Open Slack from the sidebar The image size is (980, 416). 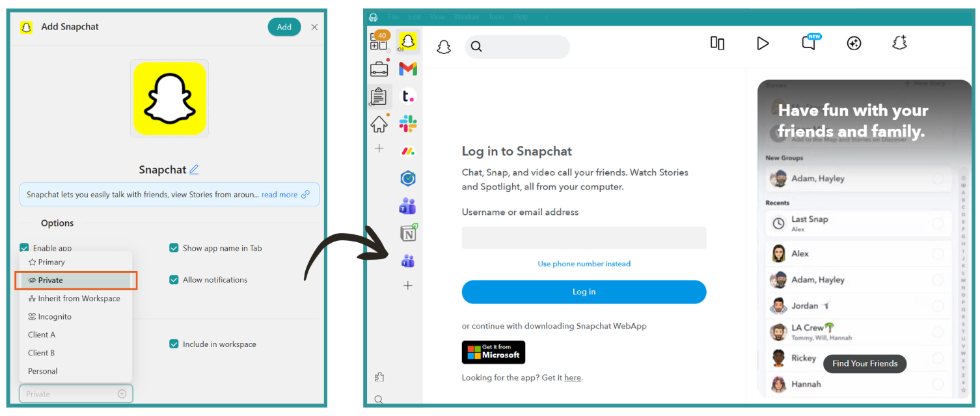(408, 123)
